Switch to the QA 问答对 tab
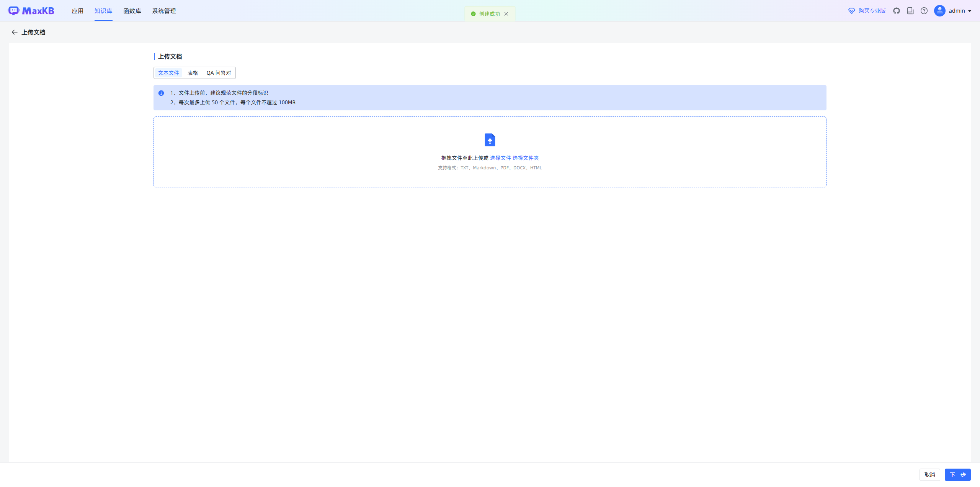980x487 pixels. pos(219,73)
